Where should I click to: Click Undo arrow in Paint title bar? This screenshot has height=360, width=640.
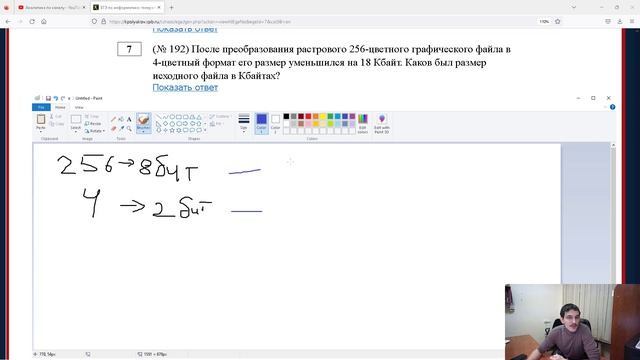pos(56,98)
